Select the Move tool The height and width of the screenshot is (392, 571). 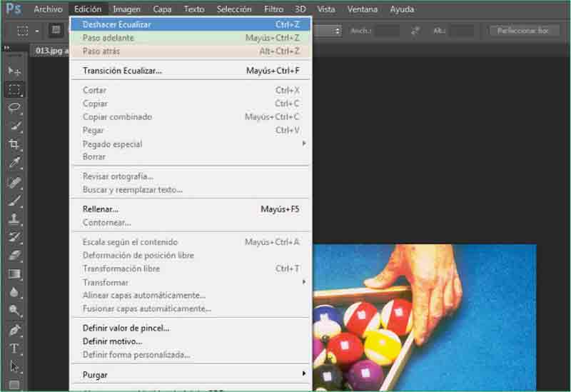pos(14,71)
